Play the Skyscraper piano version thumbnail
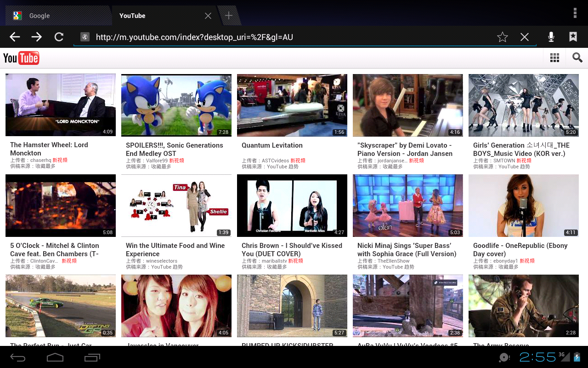This screenshot has height=368, width=588. (408, 105)
